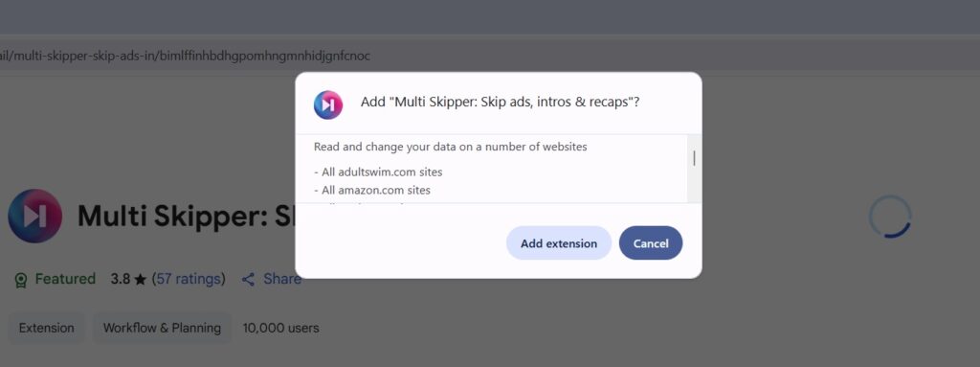Select the Workflow & Planning chip
The image size is (980, 367).
click(x=162, y=328)
